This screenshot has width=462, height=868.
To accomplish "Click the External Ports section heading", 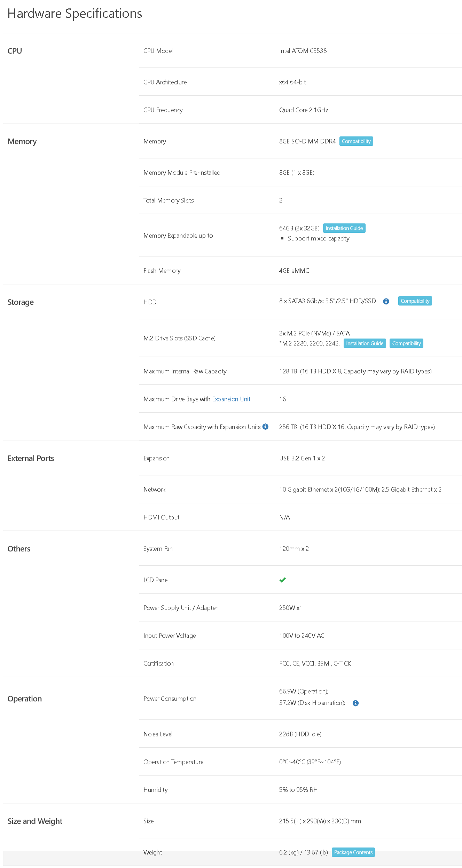I will pyautogui.click(x=31, y=459).
